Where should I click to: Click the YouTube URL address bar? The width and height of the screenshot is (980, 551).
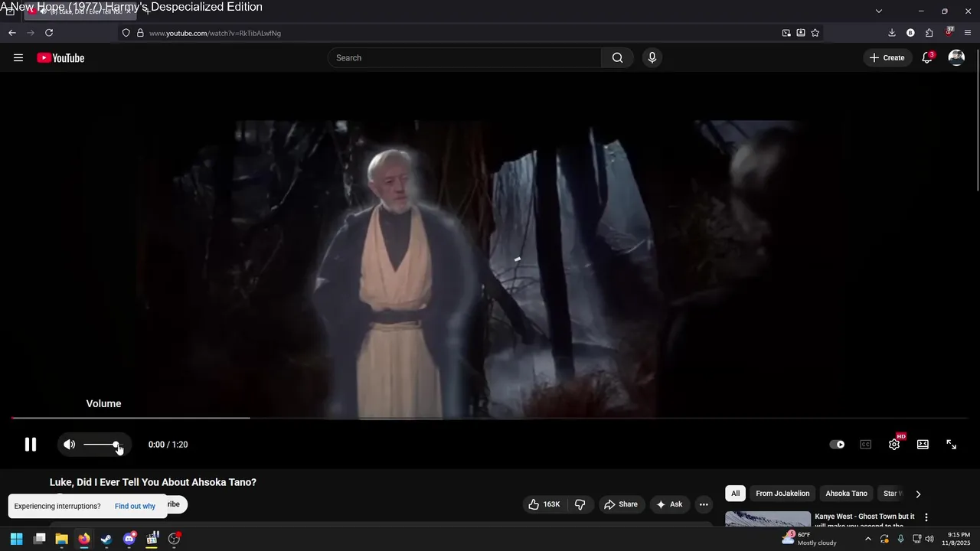click(x=459, y=33)
